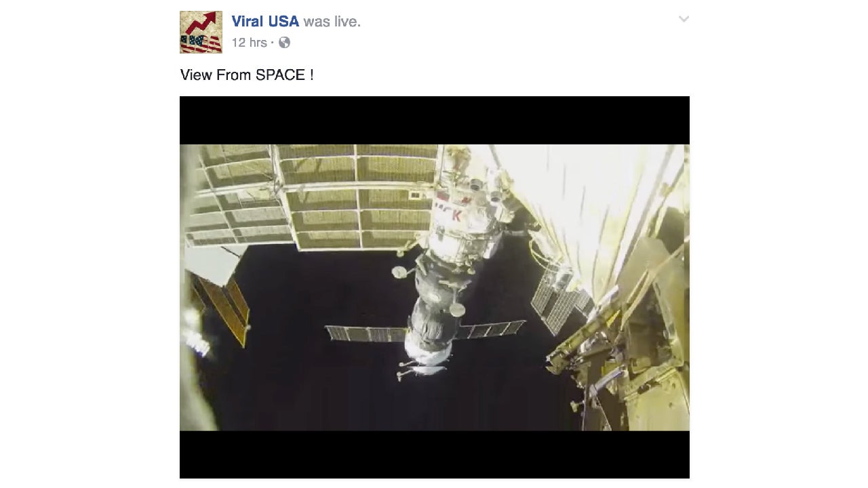Select the 'View From SPACE !' caption text

[247, 75]
